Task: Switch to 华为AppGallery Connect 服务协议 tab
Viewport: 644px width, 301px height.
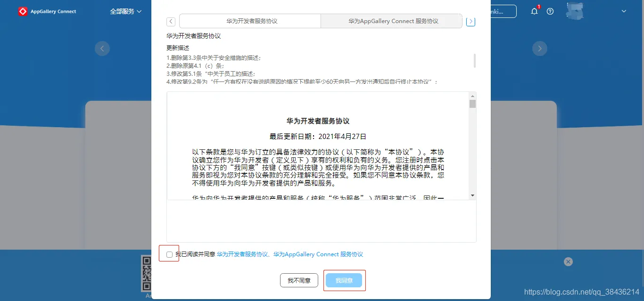Action: 391,21
